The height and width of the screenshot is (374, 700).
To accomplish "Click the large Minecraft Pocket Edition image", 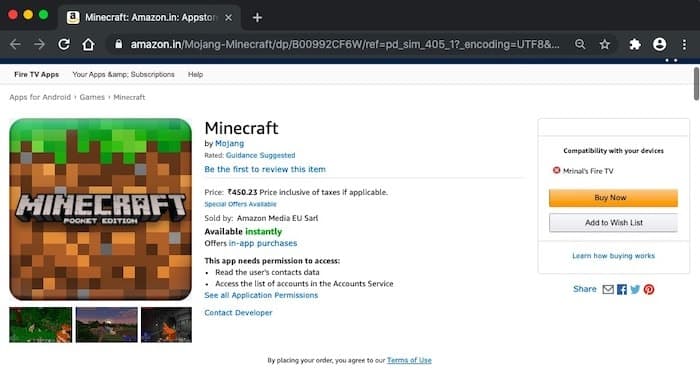I will pos(100,209).
